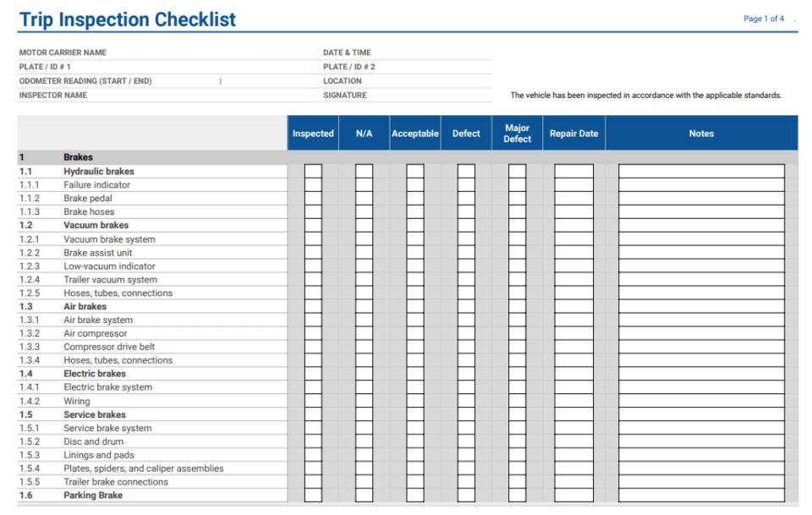Mark Major Defect for Trailer brake connections
812x515 pixels.
pyautogui.click(x=516, y=482)
